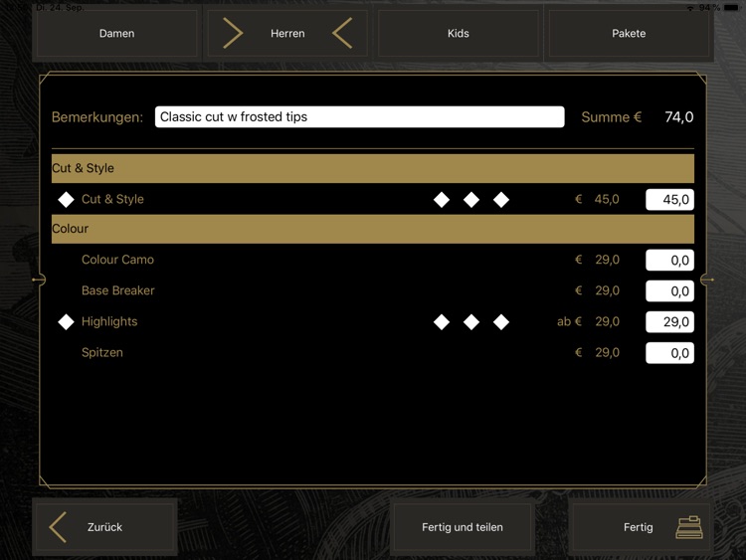Edit the Colour Camo price field
746x560 pixels.
669,261
